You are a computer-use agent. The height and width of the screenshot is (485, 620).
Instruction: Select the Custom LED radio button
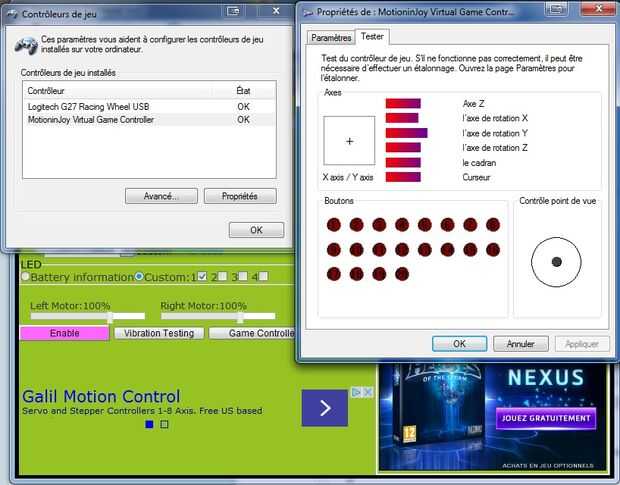point(139,276)
